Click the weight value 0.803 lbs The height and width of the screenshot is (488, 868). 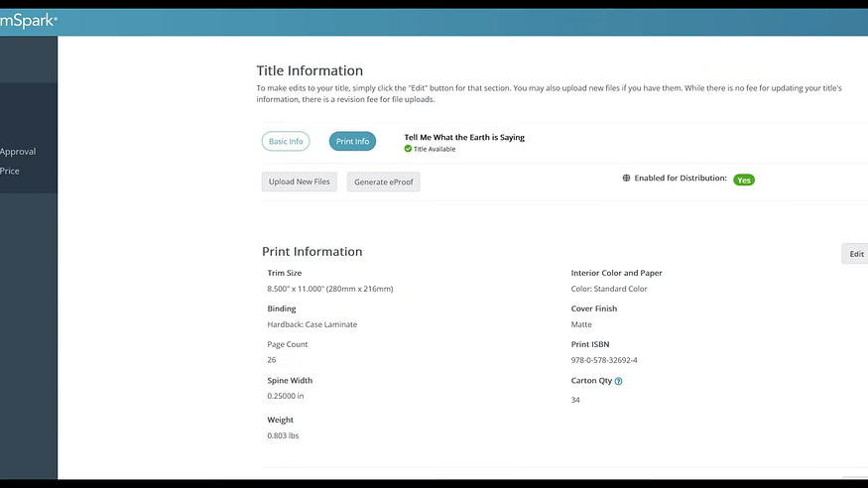[x=283, y=436]
